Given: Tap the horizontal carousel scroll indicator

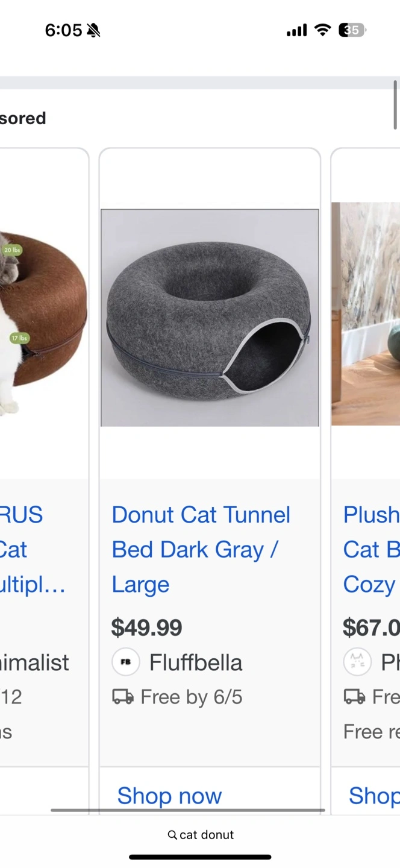Looking at the screenshot, I should (188, 810).
